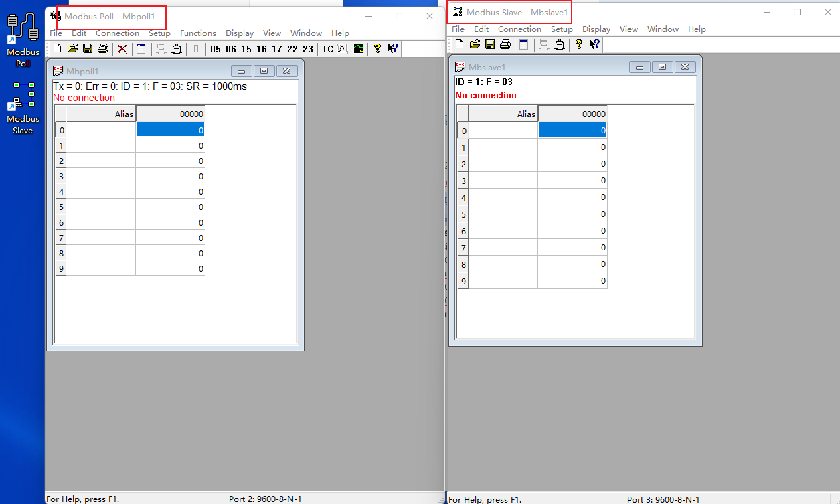Image resolution: width=840 pixels, height=504 pixels.
Task: Click the Open folder icon in Modbus Slave
Action: [475, 44]
